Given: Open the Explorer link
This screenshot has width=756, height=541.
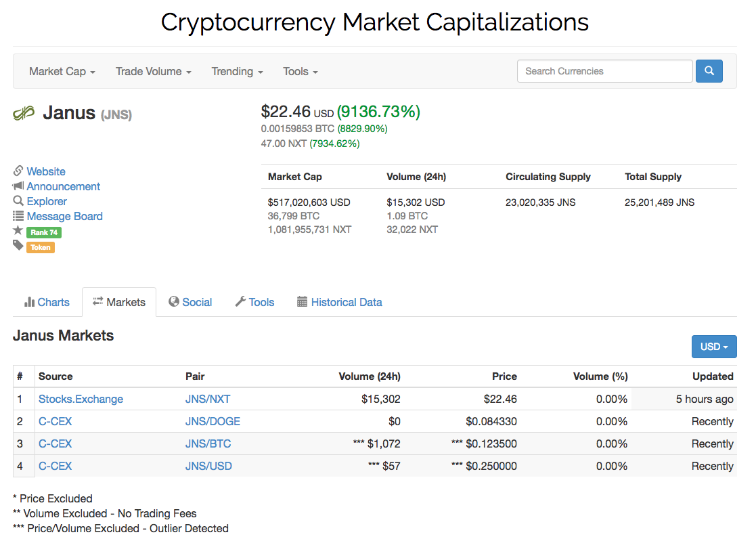Looking at the screenshot, I should coord(47,201).
